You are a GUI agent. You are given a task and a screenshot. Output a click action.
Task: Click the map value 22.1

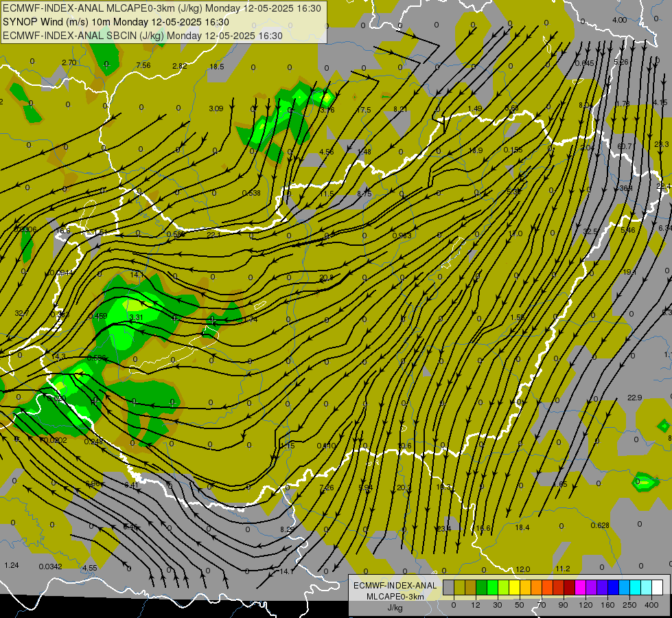pyautogui.click(x=213, y=235)
